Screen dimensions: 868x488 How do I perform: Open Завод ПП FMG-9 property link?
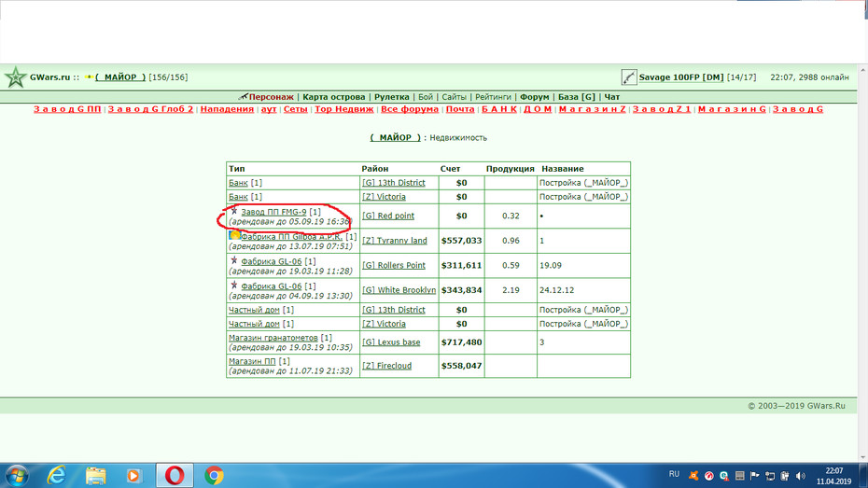[273, 212]
